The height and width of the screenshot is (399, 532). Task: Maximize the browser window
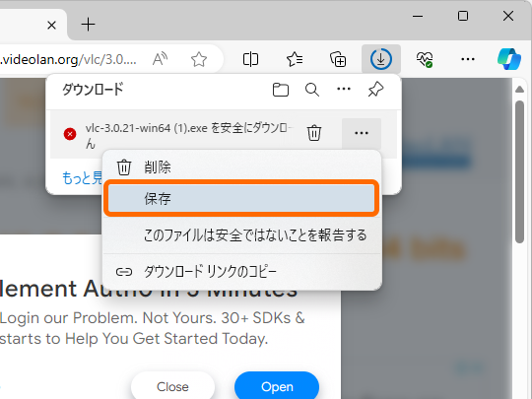click(x=463, y=16)
